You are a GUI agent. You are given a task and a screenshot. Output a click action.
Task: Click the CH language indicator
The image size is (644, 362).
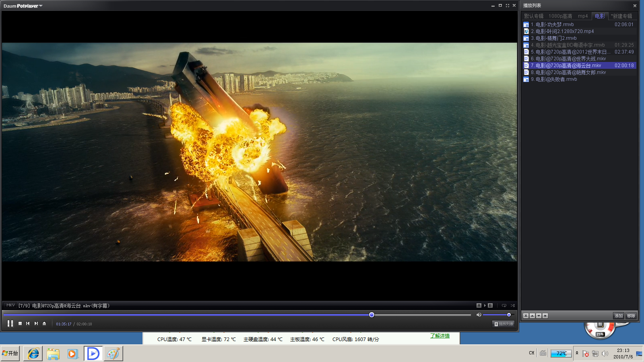(x=531, y=353)
